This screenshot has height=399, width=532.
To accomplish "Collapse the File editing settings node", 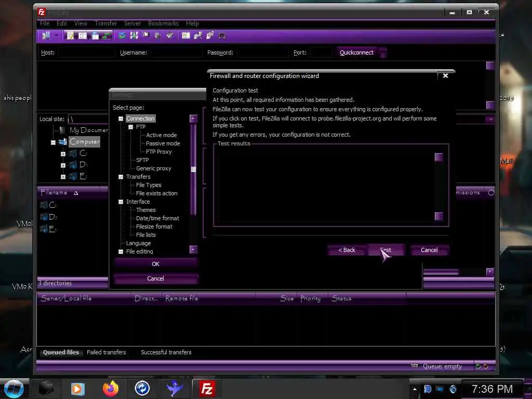I will click(x=121, y=252).
